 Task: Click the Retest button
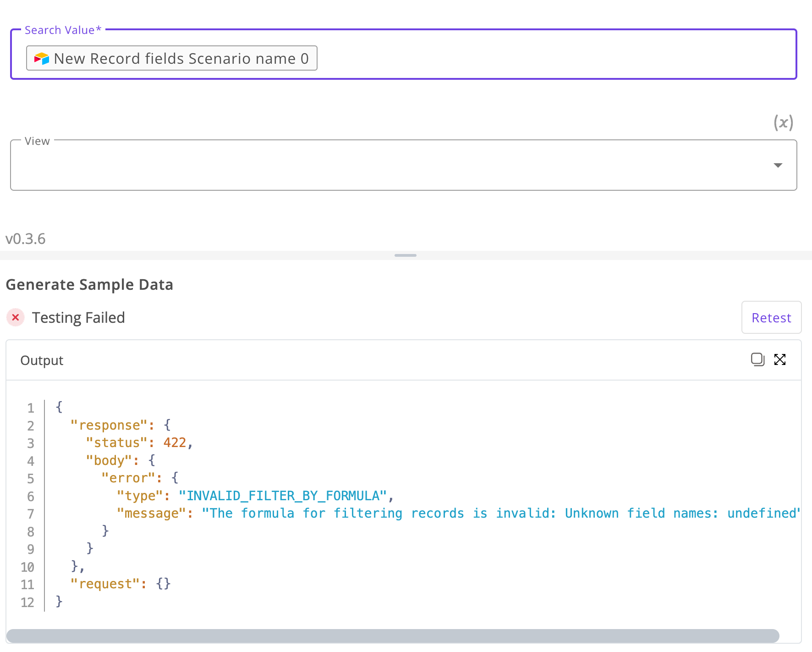(771, 317)
